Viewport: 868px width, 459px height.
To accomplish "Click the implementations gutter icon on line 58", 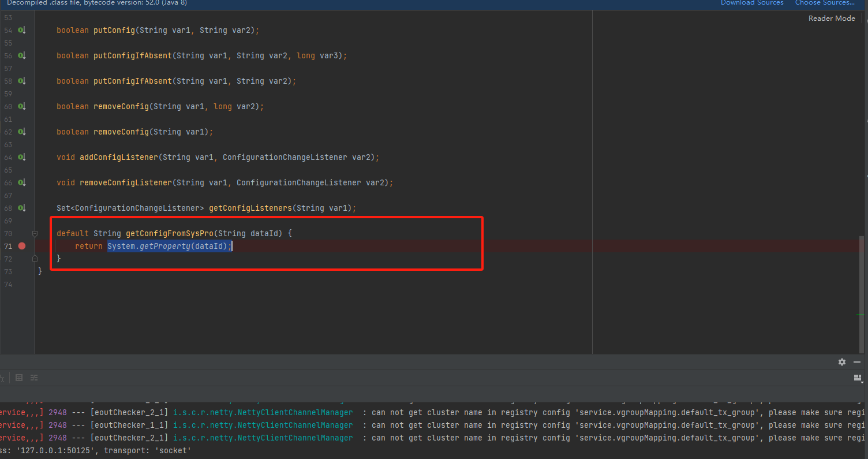I will pyautogui.click(x=21, y=81).
